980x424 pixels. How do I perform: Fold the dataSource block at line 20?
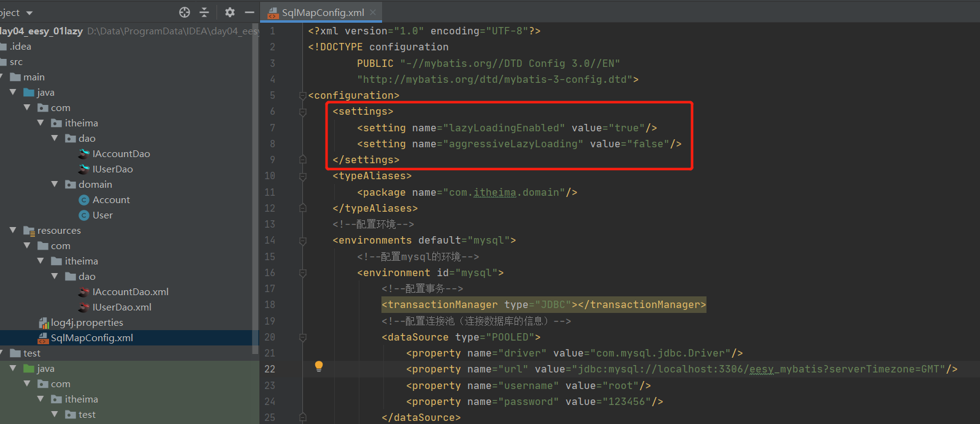(303, 337)
